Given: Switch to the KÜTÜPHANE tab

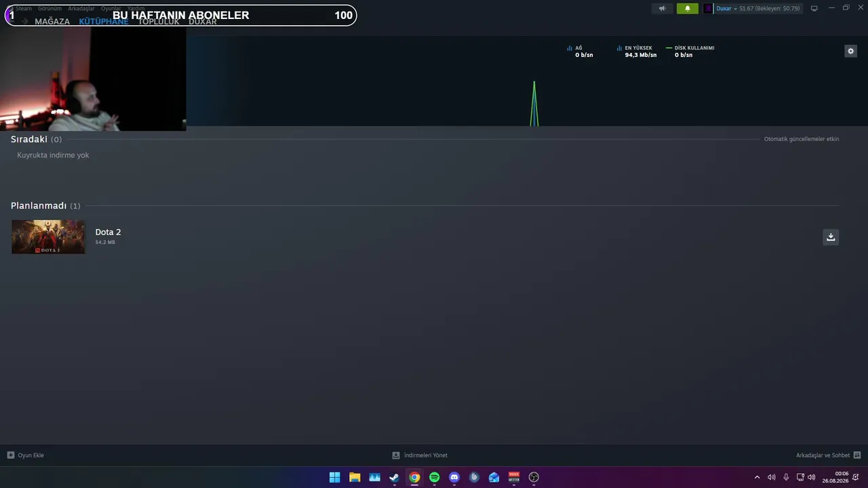Looking at the screenshot, I should pos(104,22).
